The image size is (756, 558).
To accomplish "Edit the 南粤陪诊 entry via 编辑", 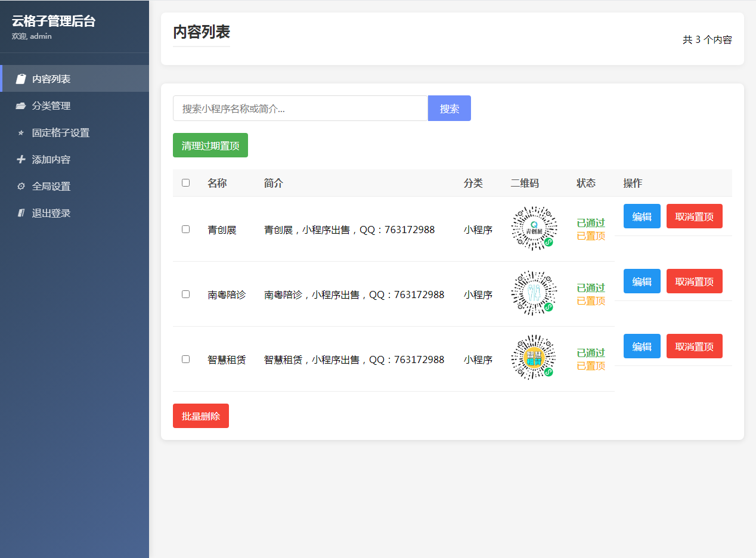I will pos(642,281).
